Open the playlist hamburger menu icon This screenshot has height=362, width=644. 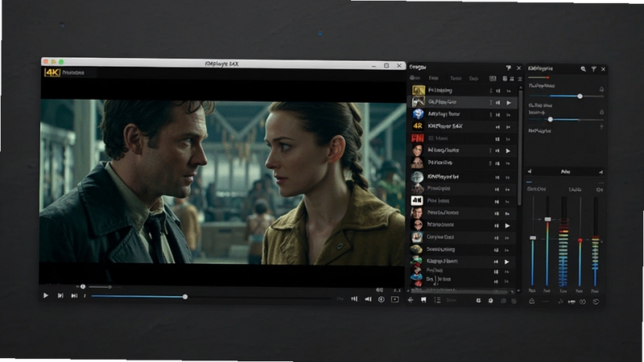coord(519,78)
